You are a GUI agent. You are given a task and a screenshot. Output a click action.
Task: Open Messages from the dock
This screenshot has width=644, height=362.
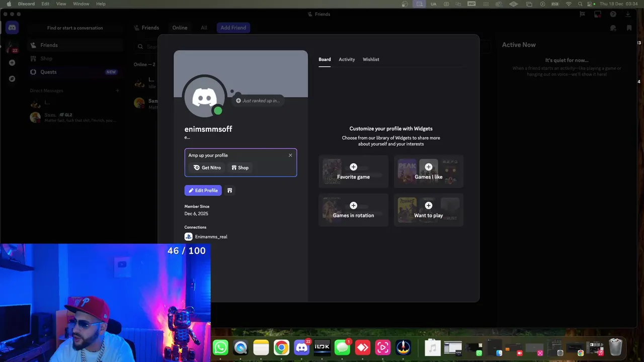(x=342, y=347)
